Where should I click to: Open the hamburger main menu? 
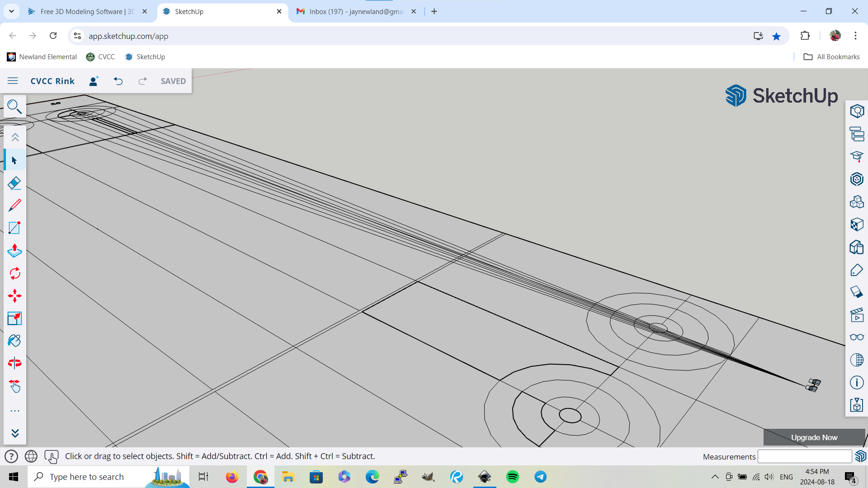tap(13, 81)
